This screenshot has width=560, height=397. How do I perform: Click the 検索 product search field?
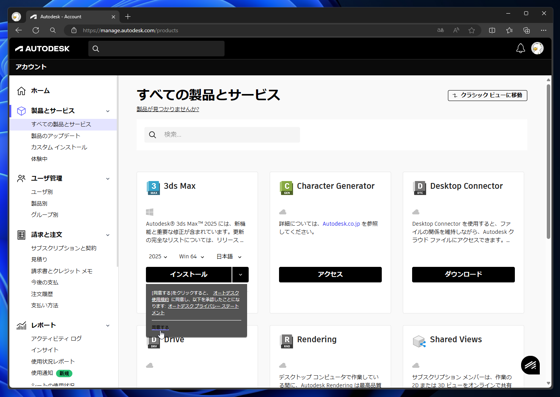coord(222,135)
